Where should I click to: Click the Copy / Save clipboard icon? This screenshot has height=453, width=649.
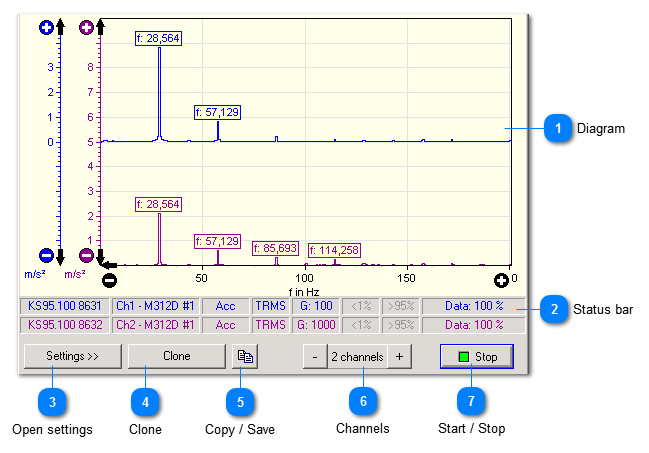(x=244, y=356)
